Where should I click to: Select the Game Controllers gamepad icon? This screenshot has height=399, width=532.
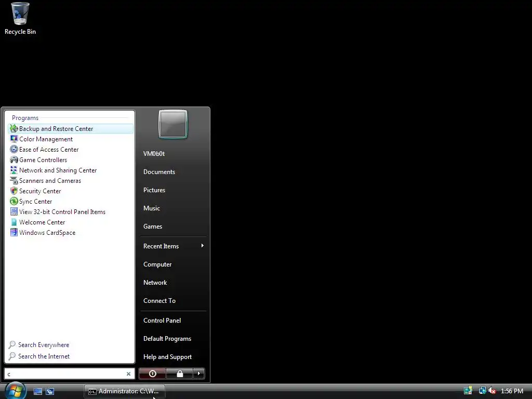click(x=14, y=160)
